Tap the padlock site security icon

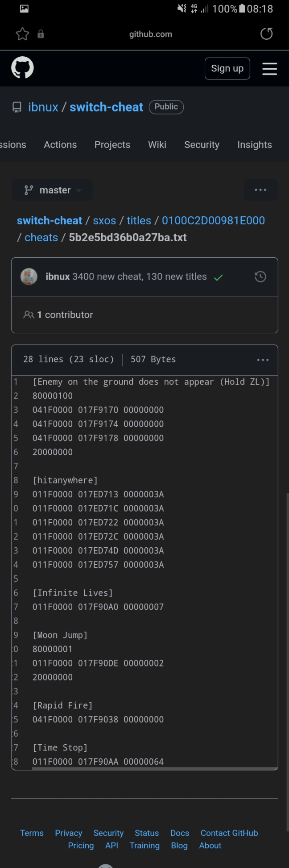[41, 34]
